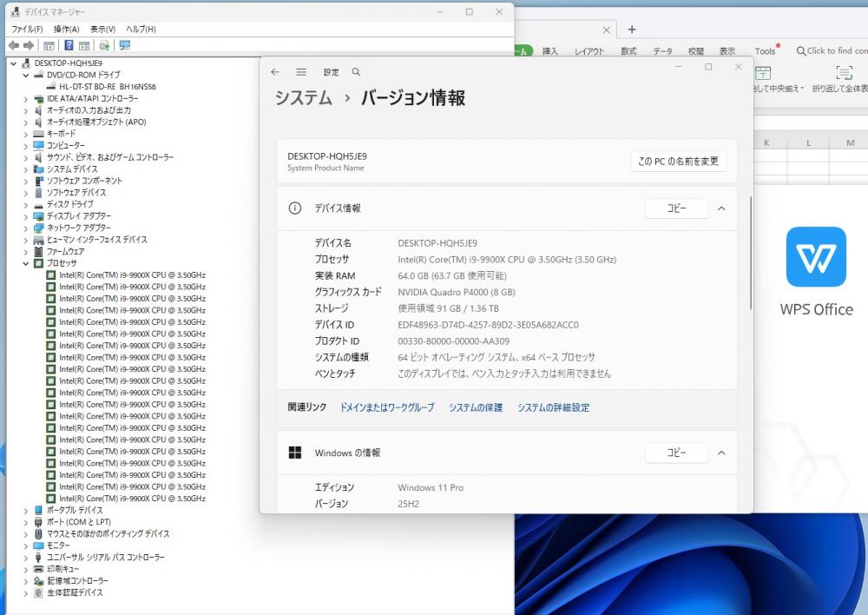Expand the ネットワーク アダプター node
Screen dimensions: 868x615
[x=25, y=228]
